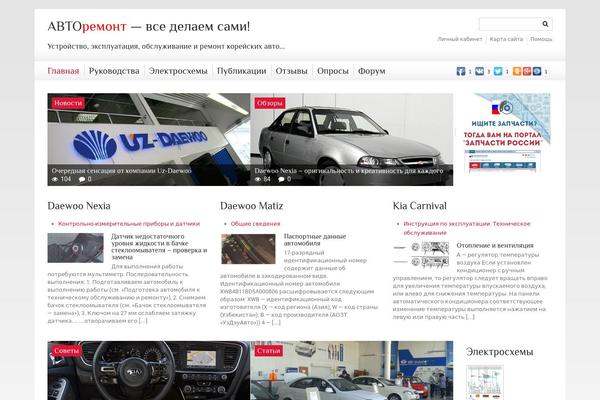Click the Паспортные данные article thumbnail

coord(248,249)
